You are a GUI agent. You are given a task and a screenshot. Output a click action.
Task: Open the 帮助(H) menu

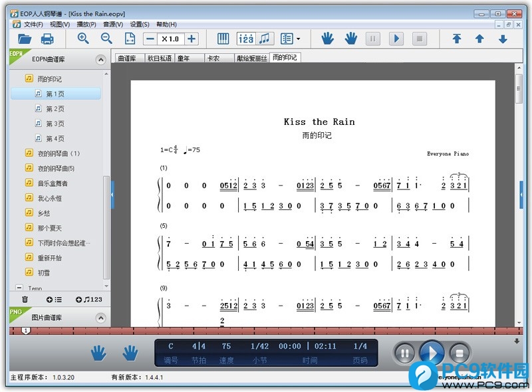[166, 25]
